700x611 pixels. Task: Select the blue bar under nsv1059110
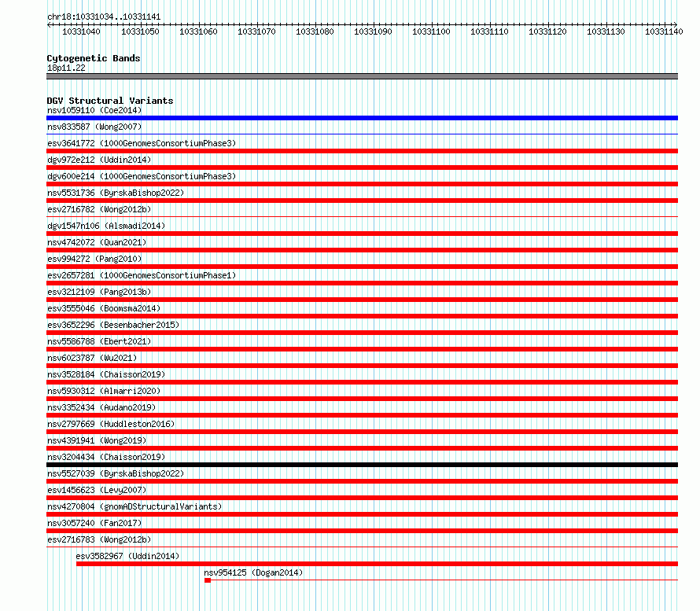click(362, 118)
